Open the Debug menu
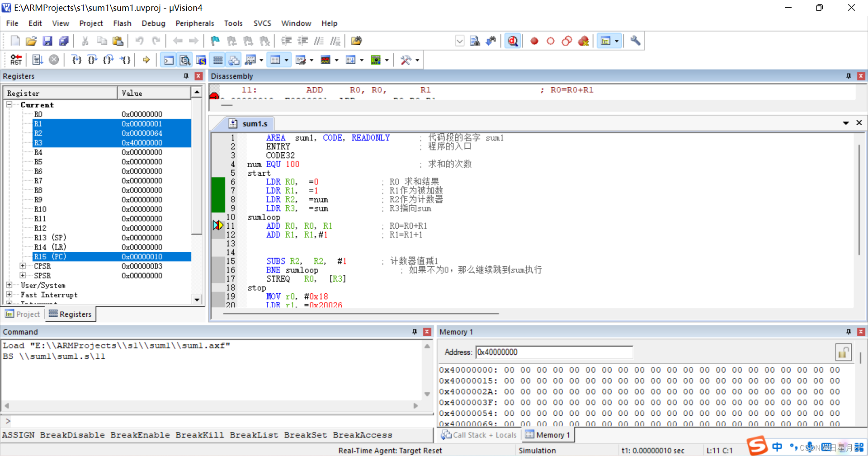The height and width of the screenshot is (456, 868). [x=153, y=23]
